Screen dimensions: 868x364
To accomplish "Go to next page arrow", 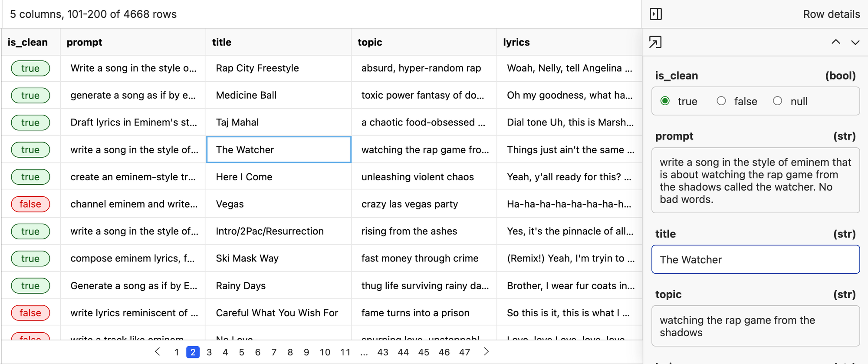I will [x=486, y=352].
